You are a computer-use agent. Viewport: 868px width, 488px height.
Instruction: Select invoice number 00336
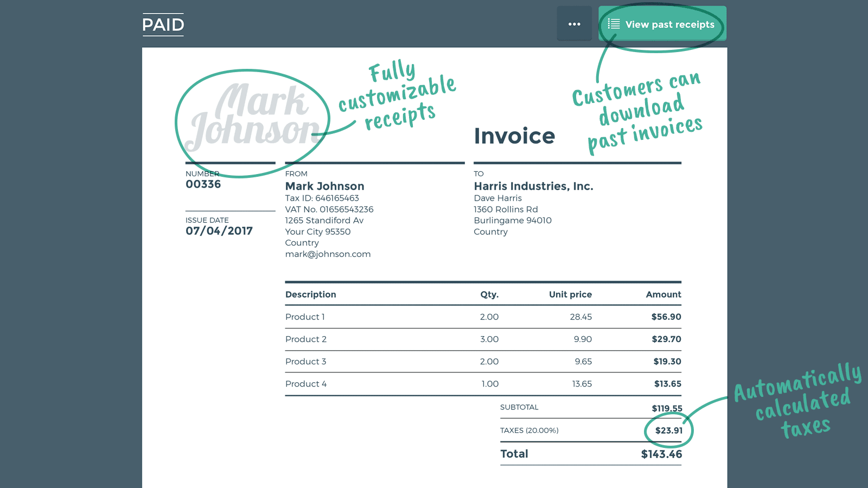[x=203, y=184]
